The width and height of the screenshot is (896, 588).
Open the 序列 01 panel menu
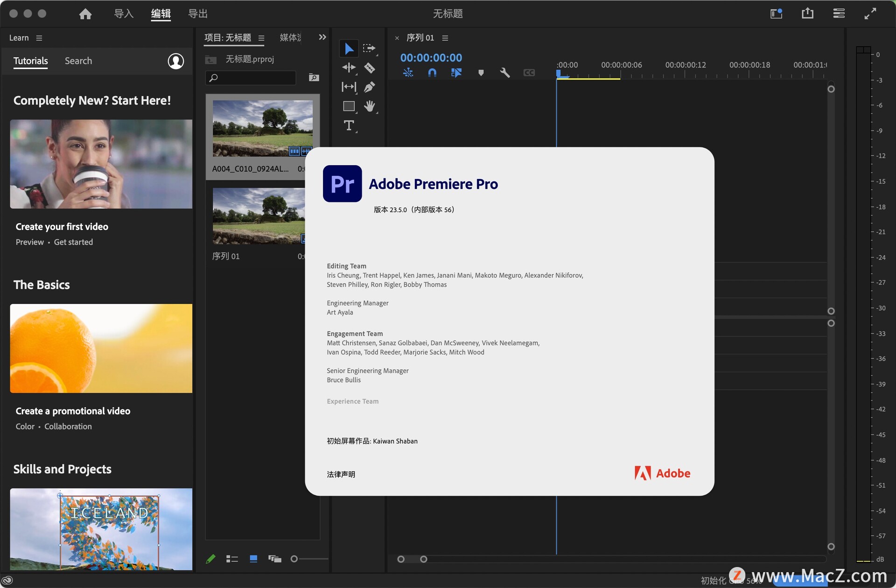tap(445, 38)
